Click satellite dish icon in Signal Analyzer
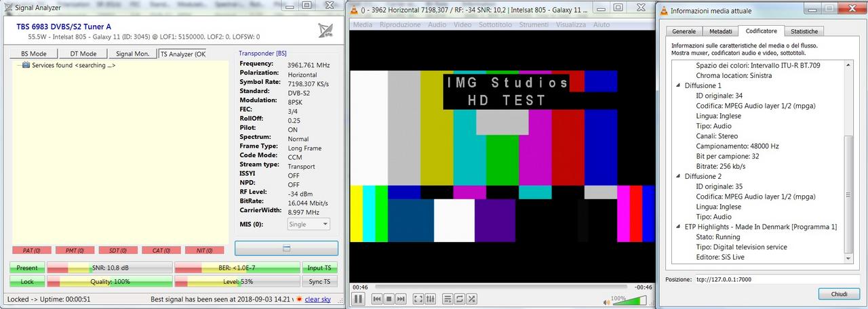This screenshot has width=868, height=309. [x=325, y=30]
